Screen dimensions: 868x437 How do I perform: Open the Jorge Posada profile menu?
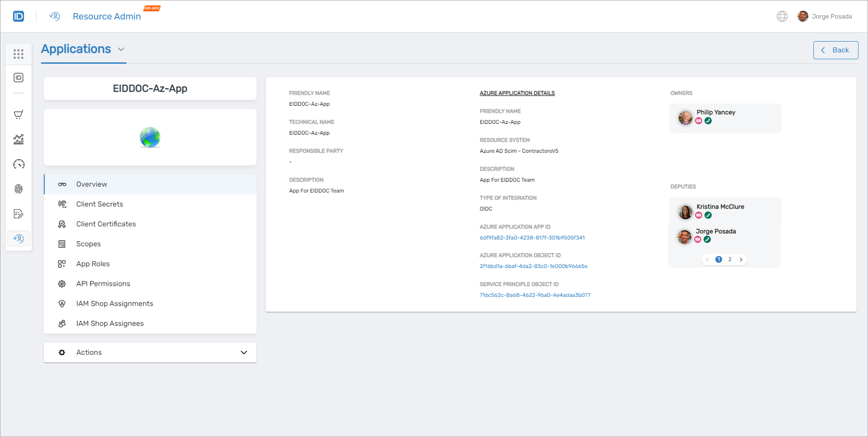[x=825, y=16]
